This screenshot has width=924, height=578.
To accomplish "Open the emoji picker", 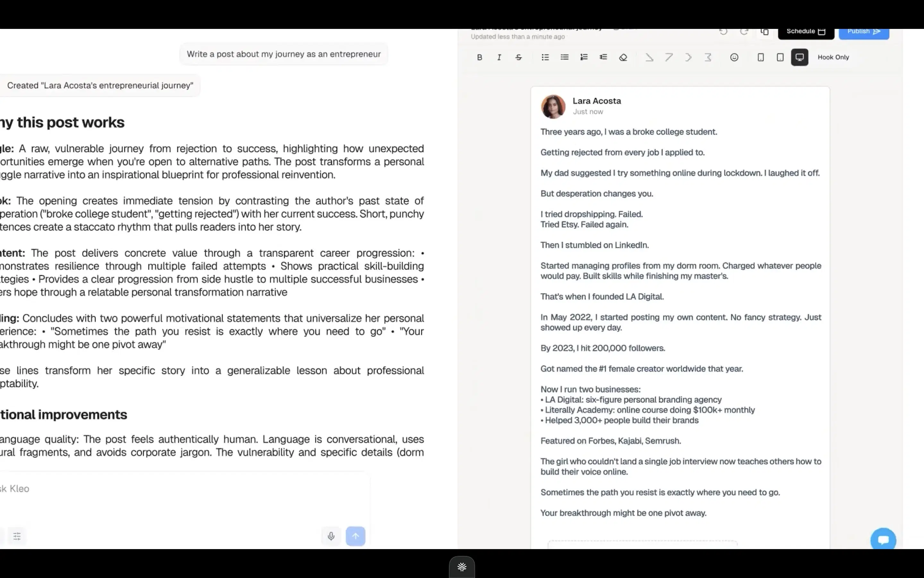I will pyautogui.click(x=734, y=57).
